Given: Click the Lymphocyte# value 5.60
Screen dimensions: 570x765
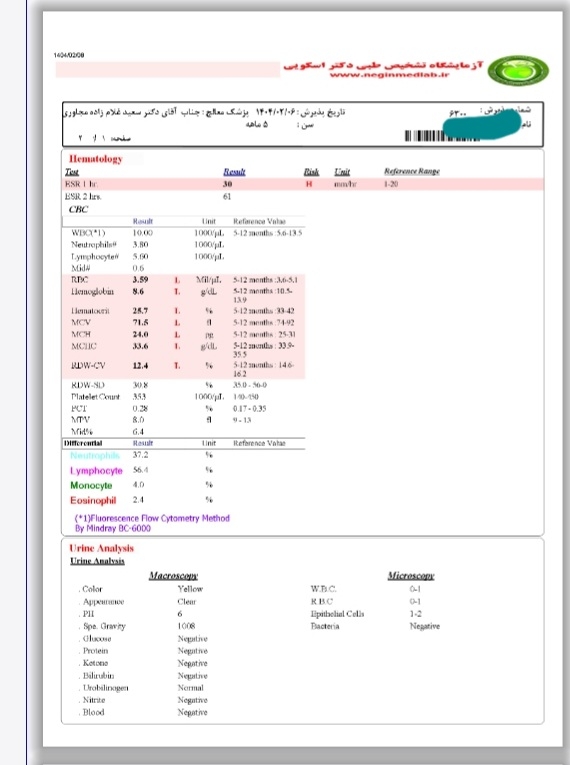Looking at the screenshot, I should 141,256.
